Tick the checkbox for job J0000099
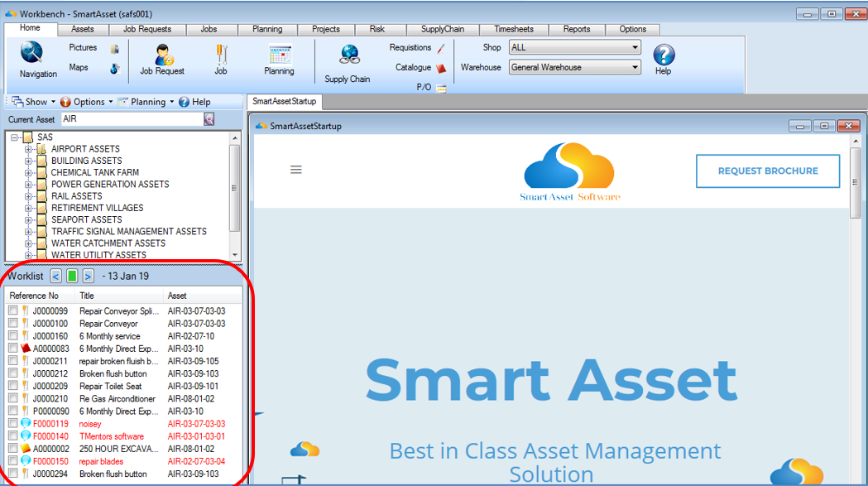The height and width of the screenshot is (486, 868). 13,310
